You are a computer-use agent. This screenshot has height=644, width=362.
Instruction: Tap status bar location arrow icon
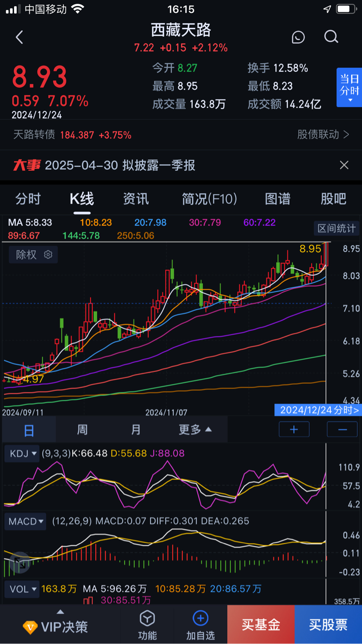(x=328, y=9)
